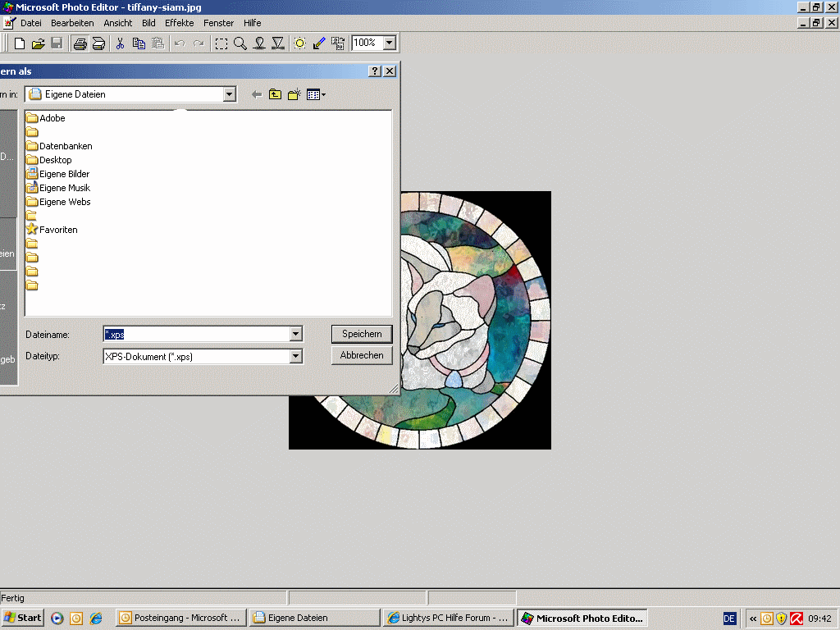The width and height of the screenshot is (840, 630).
Task: Expand hidden tray icons chevron
Action: (753, 619)
